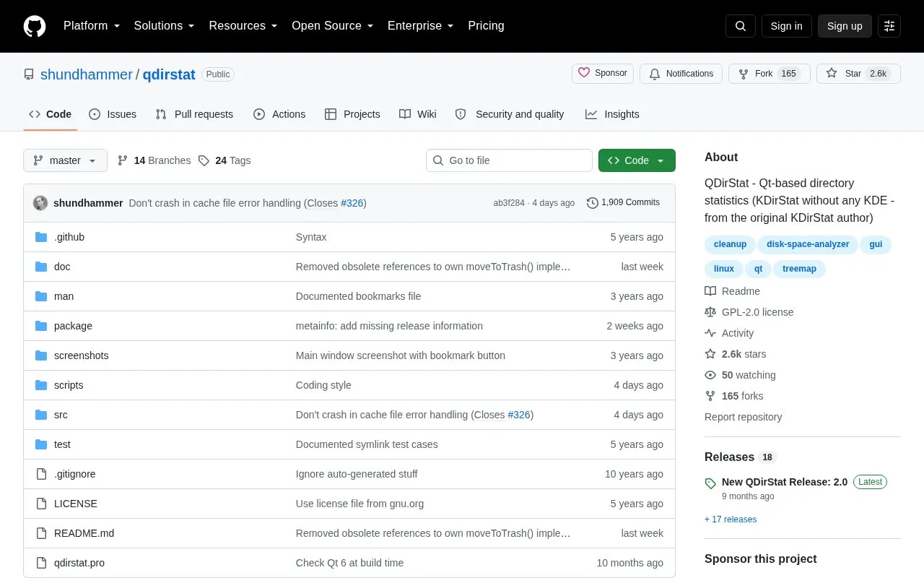
Task: Fork the qdirstat repository
Action: click(x=769, y=74)
